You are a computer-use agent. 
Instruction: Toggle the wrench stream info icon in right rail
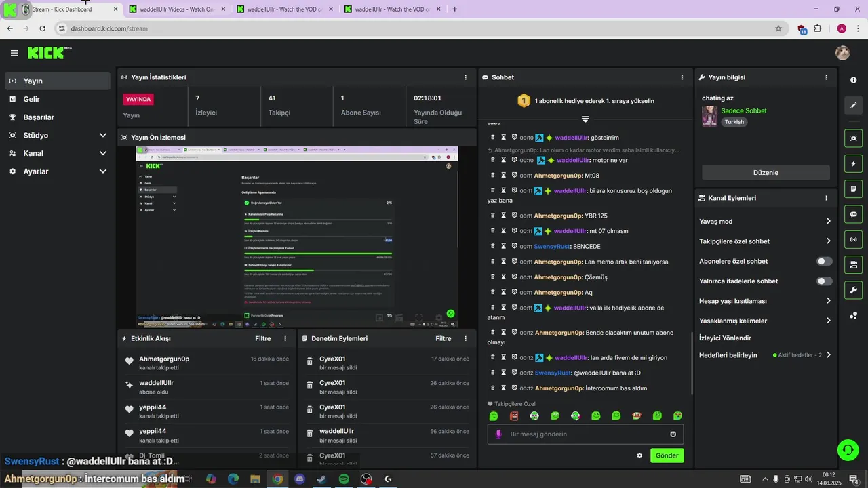(x=853, y=290)
